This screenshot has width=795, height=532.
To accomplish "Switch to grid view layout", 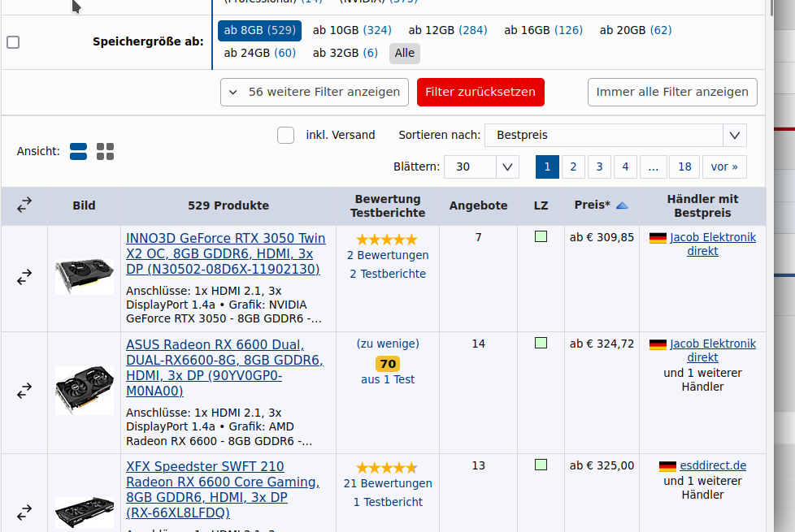I will coord(105,152).
